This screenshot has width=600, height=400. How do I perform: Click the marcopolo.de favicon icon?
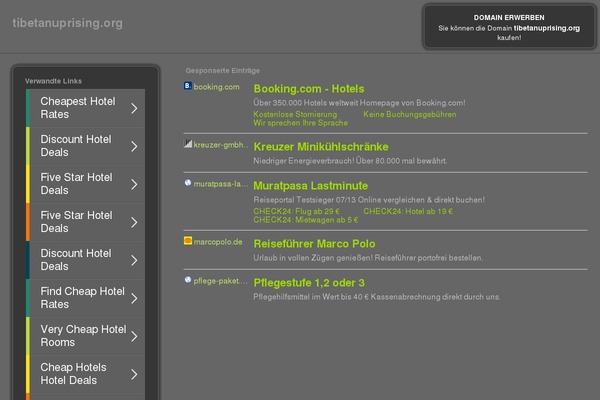(188, 241)
